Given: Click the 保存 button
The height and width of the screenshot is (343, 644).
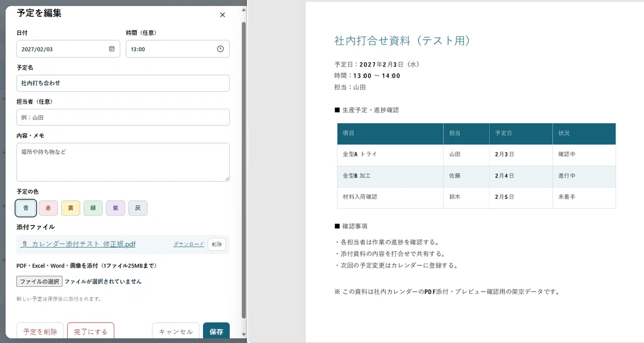Looking at the screenshot, I should click(x=216, y=331).
